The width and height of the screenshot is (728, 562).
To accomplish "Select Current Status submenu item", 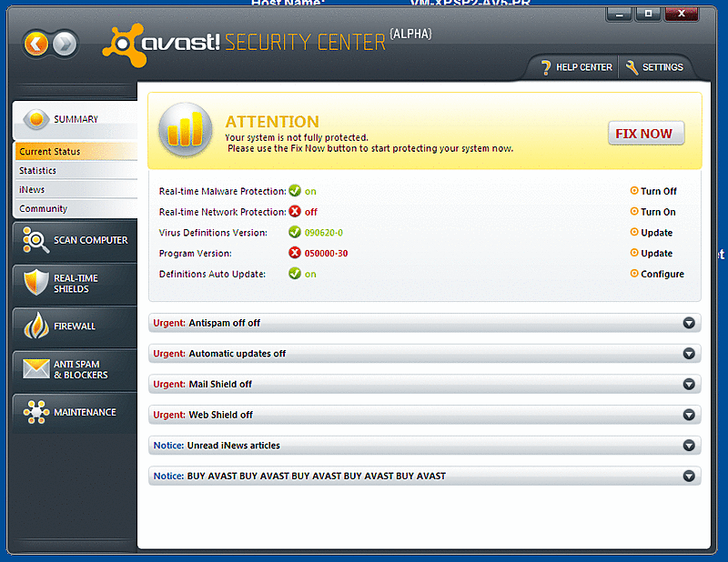I will click(x=76, y=151).
